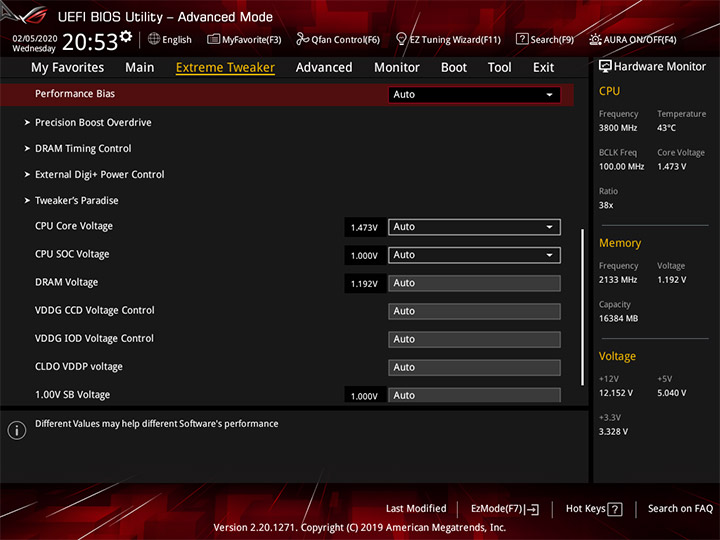The height and width of the screenshot is (540, 720).
Task: Click the 2133 MHz memory frequency
Action: click(618, 280)
